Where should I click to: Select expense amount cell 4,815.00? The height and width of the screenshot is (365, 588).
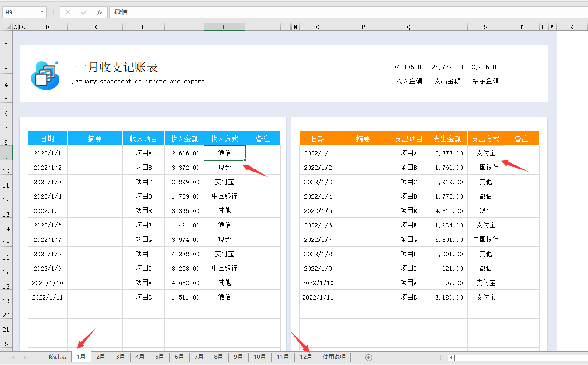pos(447,211)
